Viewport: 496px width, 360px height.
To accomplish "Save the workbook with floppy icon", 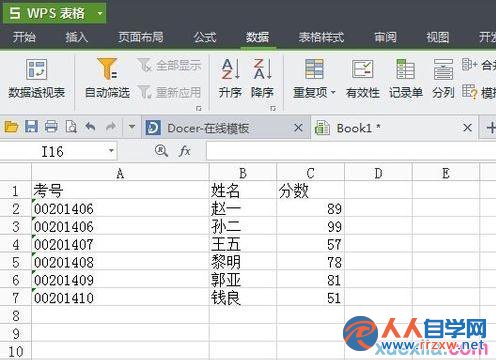I will pyautogui.click(x=31, y=127).
